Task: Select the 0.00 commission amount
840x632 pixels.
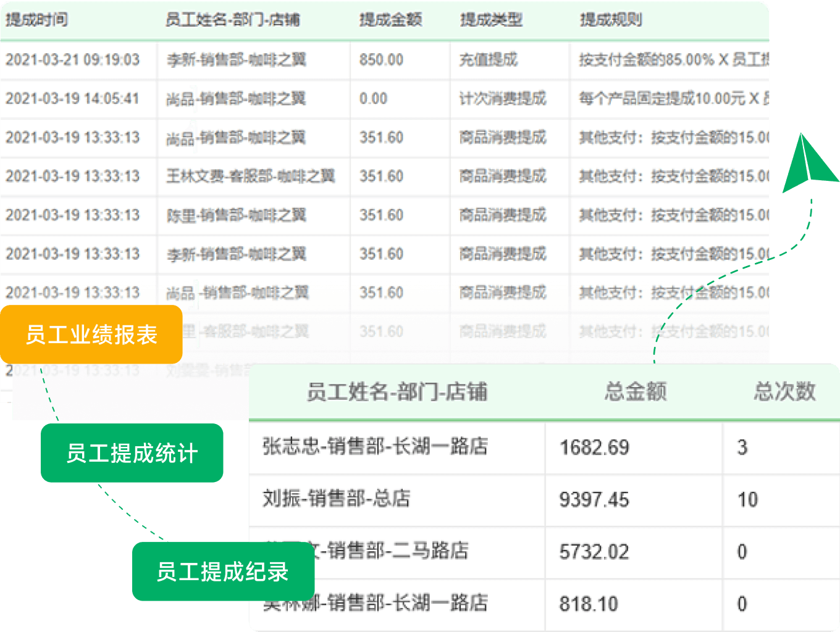Action: 374,99
